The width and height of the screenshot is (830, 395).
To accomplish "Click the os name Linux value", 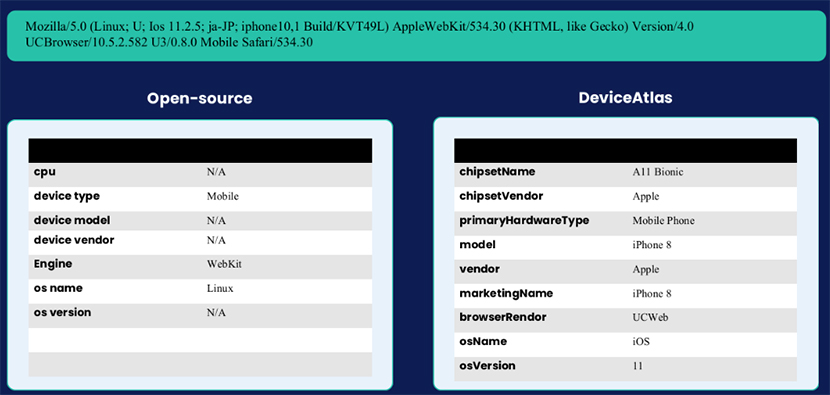I will [x=220, y=289].
